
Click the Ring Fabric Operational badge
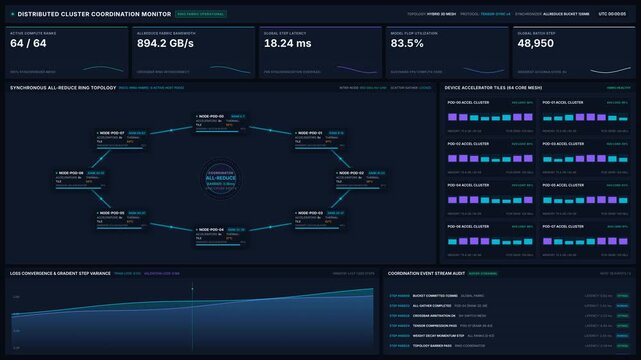point(201,14)
